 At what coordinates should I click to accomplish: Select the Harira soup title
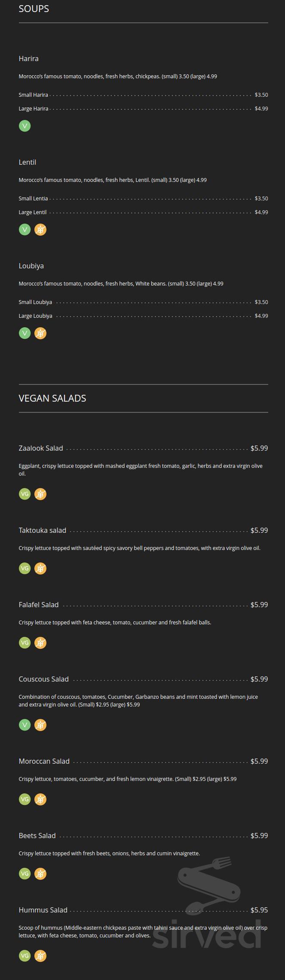coord(29,58)
